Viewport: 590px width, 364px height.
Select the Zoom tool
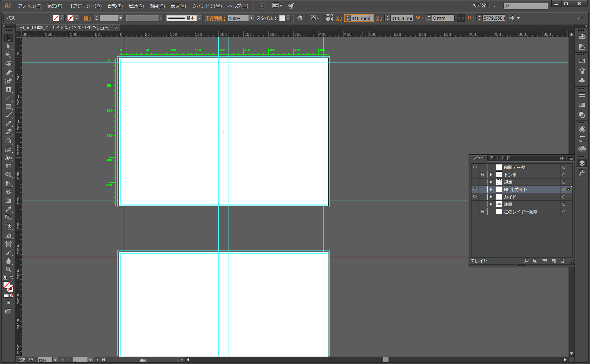tap(8, 269)
